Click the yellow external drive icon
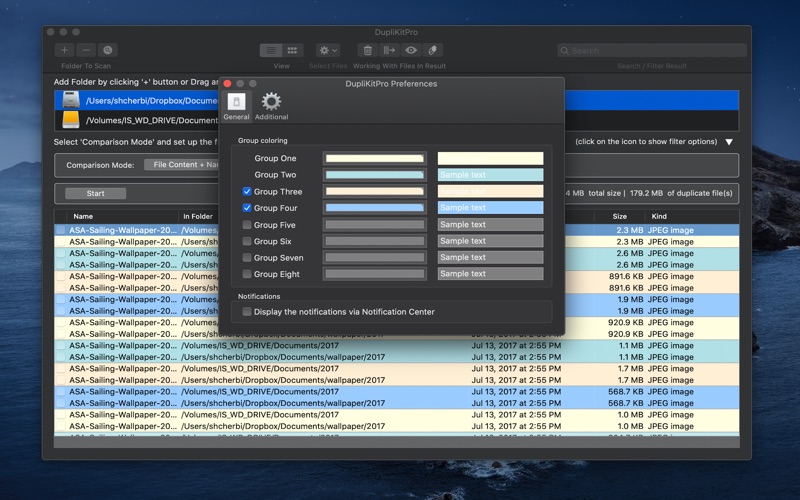This screenshot has height=500, width=800. pyautogui.click(x=71, y=120)
